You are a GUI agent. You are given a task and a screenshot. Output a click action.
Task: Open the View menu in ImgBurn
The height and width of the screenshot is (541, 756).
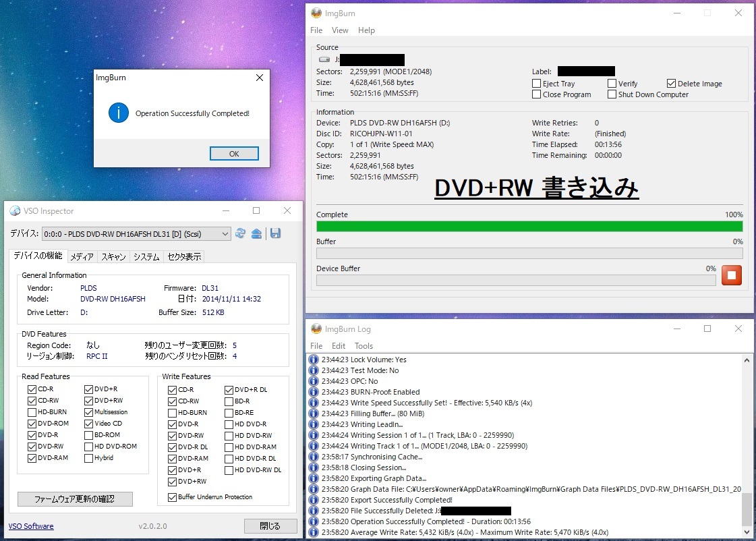[340, 30]
